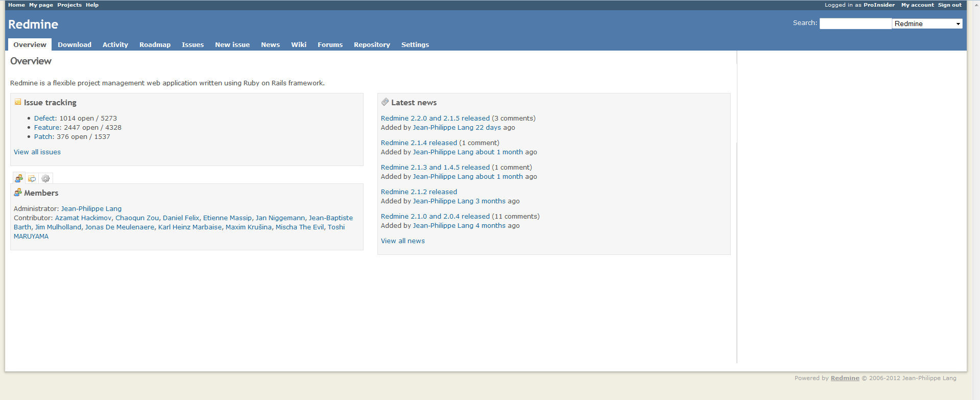The height and width of the screenshot is (400, 980).
Task: Select the New issue tab
Action: [232, 44]
